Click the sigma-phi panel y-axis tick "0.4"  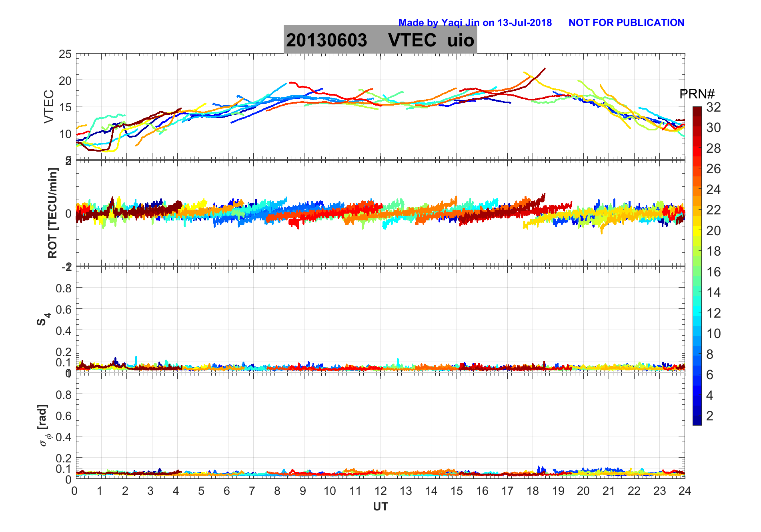64,437
